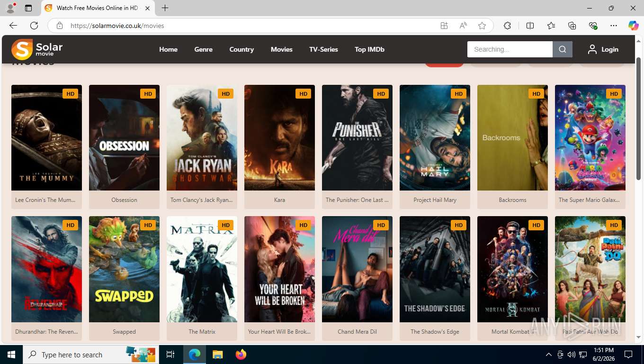Open Edge Settings and more menu
644x364 pixels.
tap(614, 26)
